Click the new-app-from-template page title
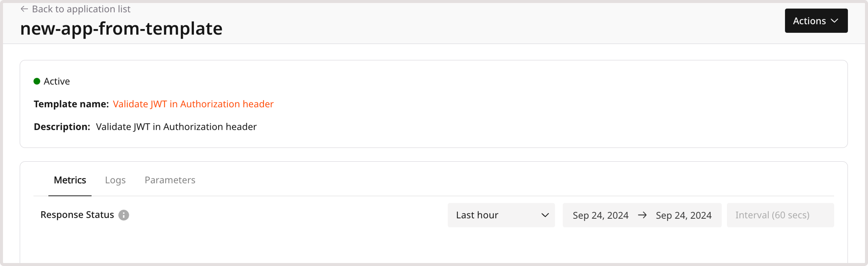 click(x=121, y=29)
